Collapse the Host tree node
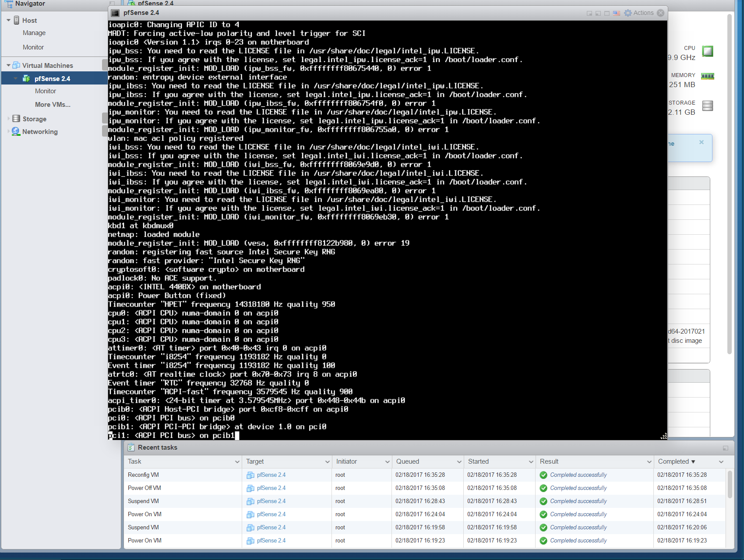The height and width of the screenshot is (560, 744). tap(8, 20)
